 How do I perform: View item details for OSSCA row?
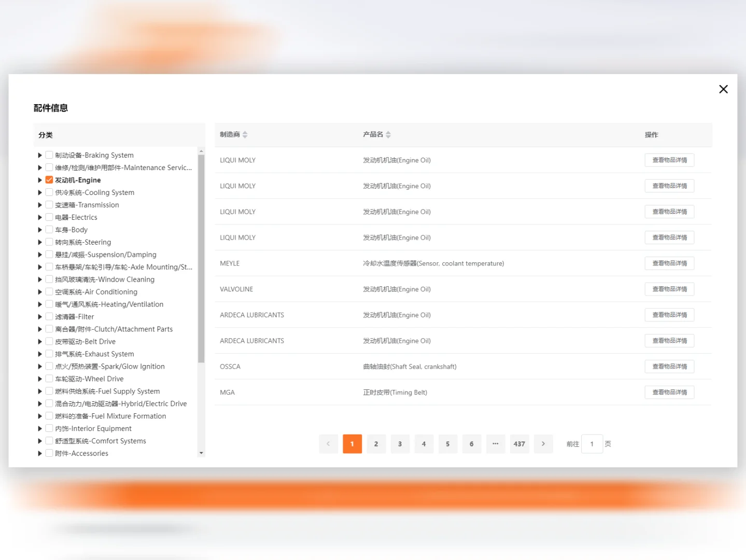tap(669, 367)
